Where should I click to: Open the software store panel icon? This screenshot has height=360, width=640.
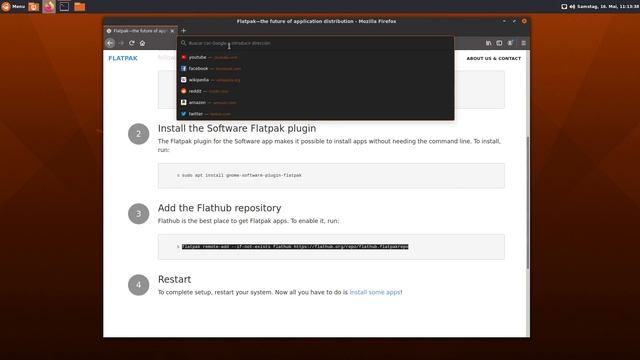33,7
